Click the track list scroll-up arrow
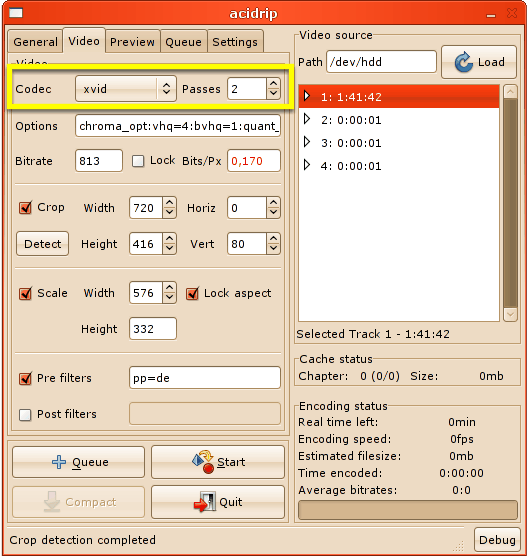This screenshot has width=527, height=556. pos(510,92)
